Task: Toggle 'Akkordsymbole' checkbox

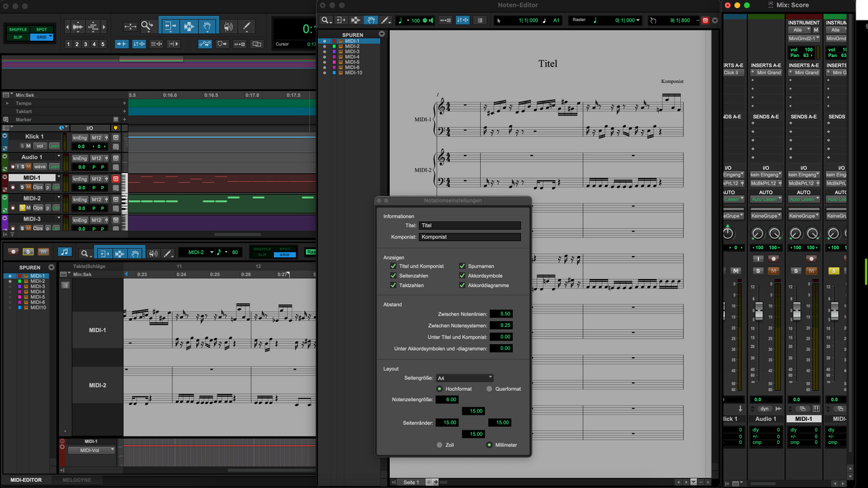Action: click(462, 276)
